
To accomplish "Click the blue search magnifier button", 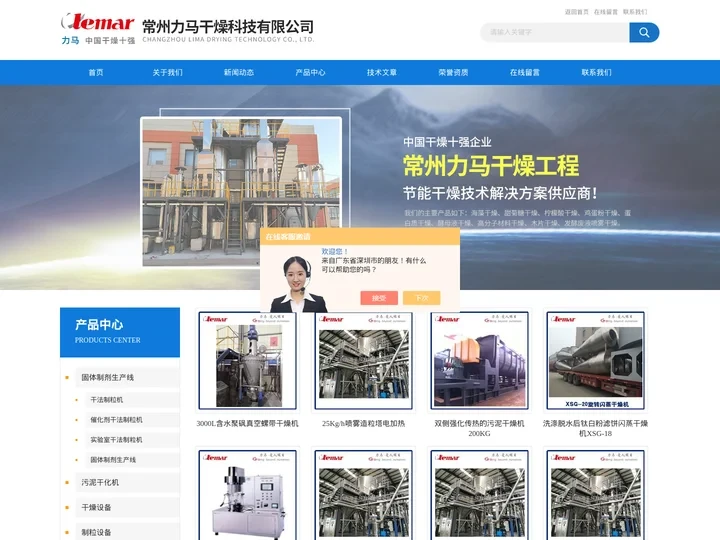I will coord(644,32).
